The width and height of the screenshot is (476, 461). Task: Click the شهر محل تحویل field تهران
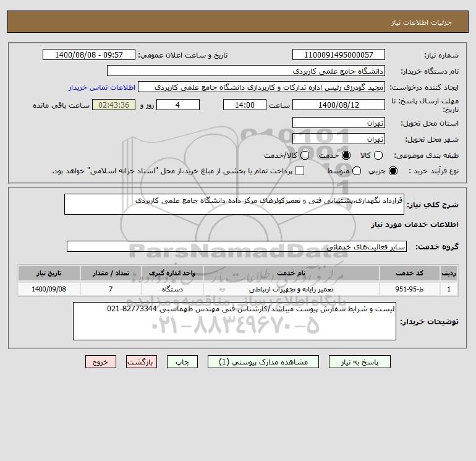pyautogui.click(x=339, y=139)
